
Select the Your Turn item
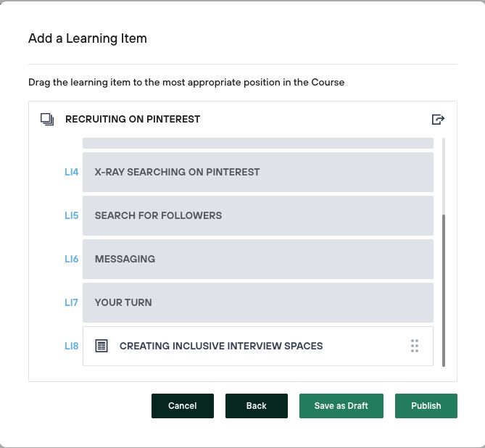(257, 302)
